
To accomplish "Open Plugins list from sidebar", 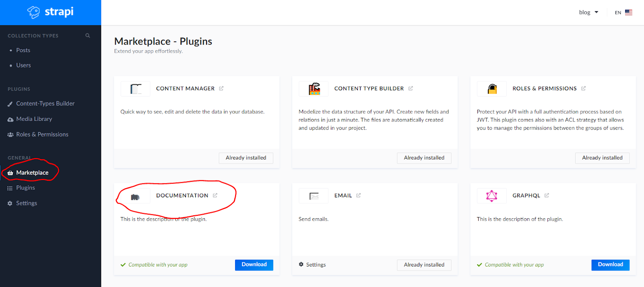I will point(25,188).
